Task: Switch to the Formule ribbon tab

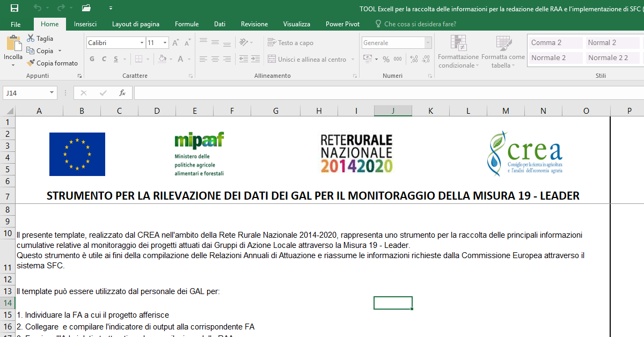Action: pos(187,24)
